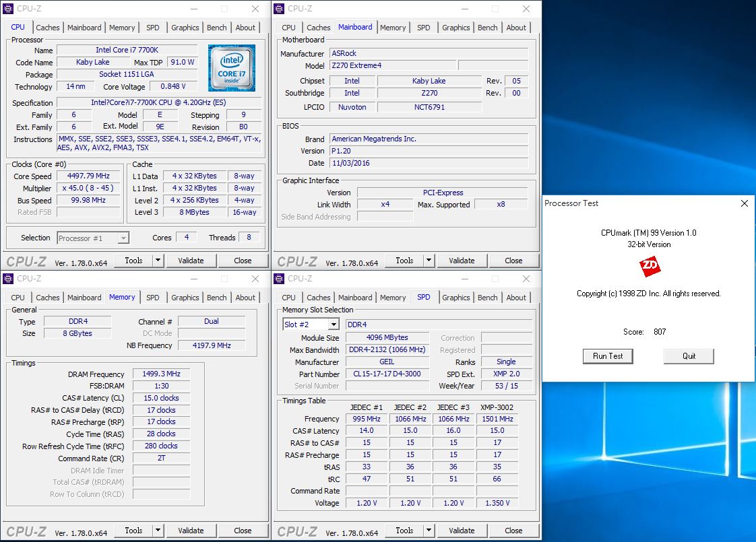Screen dimensions: 756x542
Task: Click the Part Number CL15-17-17 D4-3000 field
Action: tap(387, 374)
